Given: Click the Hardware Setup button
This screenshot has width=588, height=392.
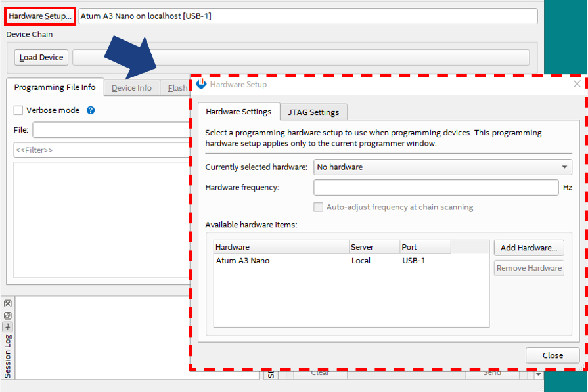Looking at the screenshot, I should coord(40,16).
